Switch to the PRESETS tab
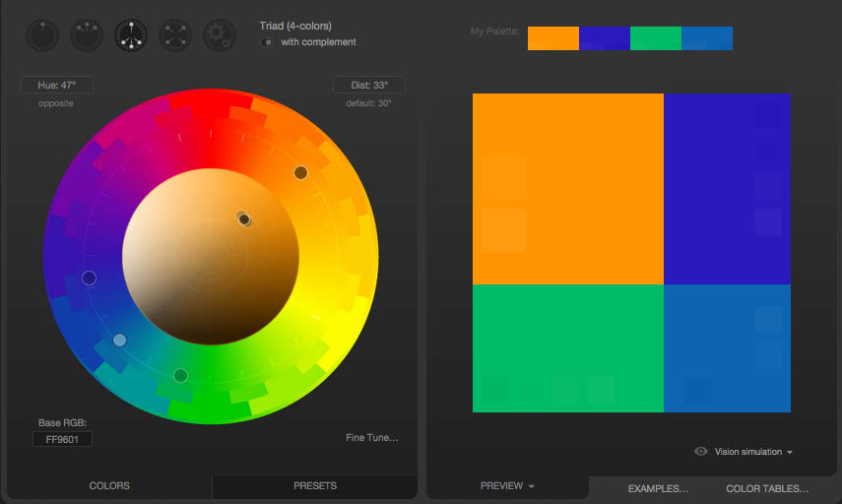Screen dimensions: 842x504 [x=314, y=486]
